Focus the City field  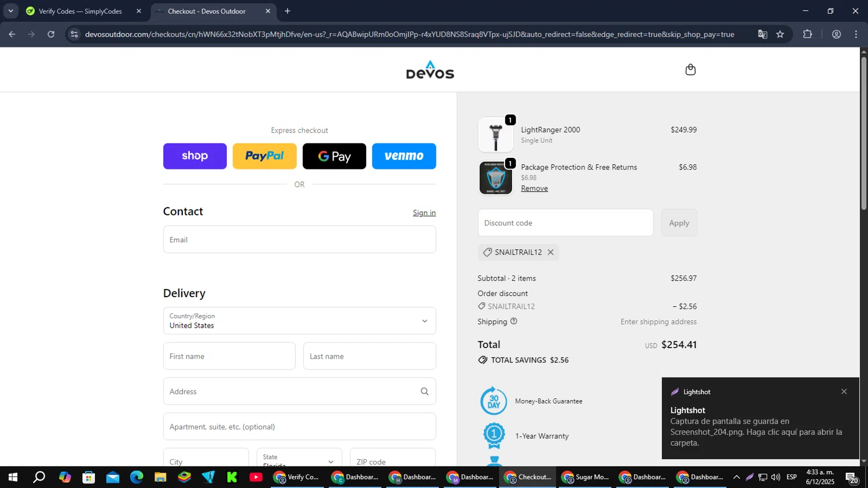point(206,457)
